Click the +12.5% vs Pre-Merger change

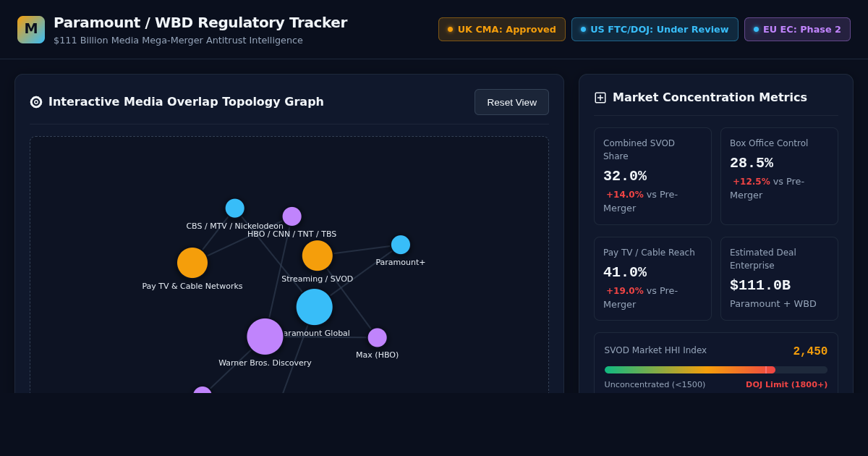coord(767,188)
